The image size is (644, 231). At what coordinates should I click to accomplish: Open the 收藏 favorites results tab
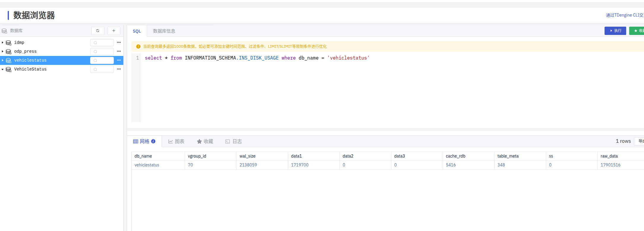[x=205, y=142]
